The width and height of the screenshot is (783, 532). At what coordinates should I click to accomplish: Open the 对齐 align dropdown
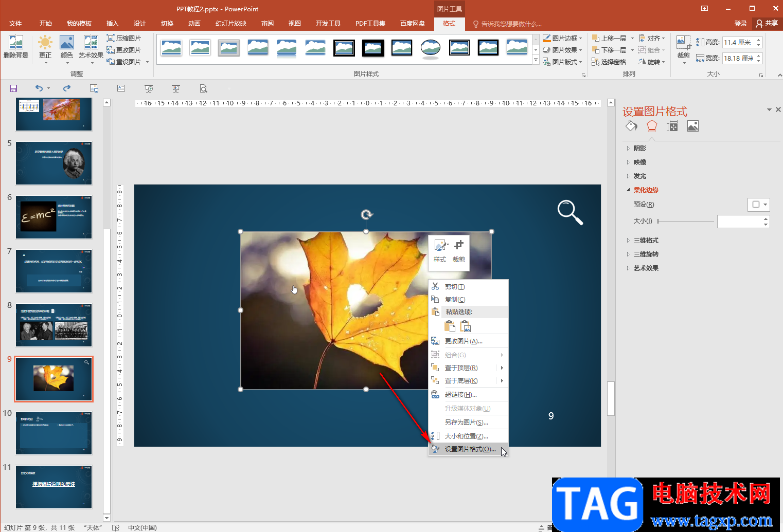coord(652,38)
